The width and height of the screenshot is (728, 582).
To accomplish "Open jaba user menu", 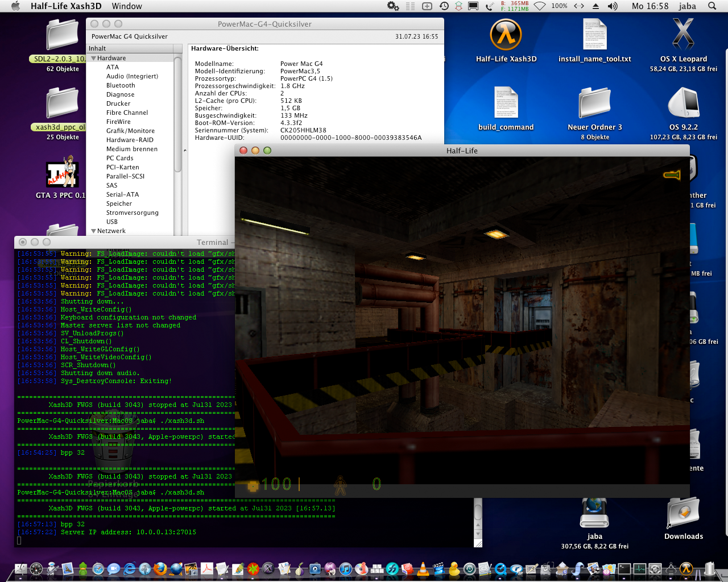I will coord(687,6).
